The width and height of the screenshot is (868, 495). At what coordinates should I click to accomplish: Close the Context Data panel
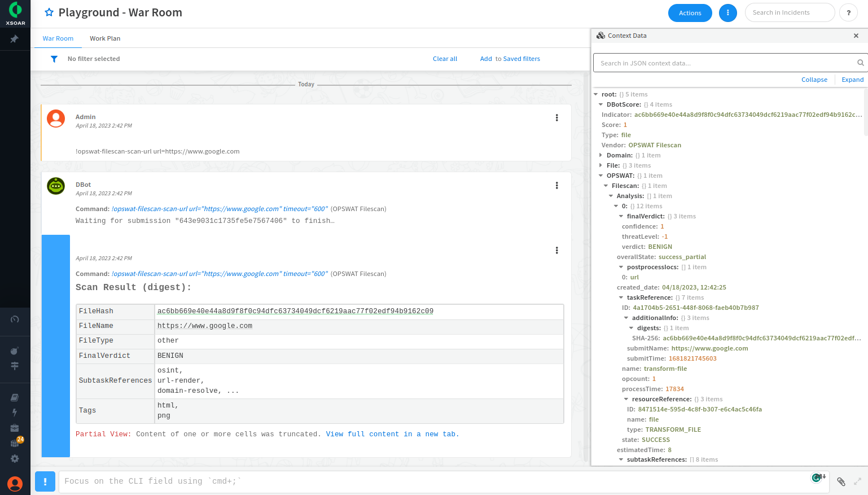(856, 36)
